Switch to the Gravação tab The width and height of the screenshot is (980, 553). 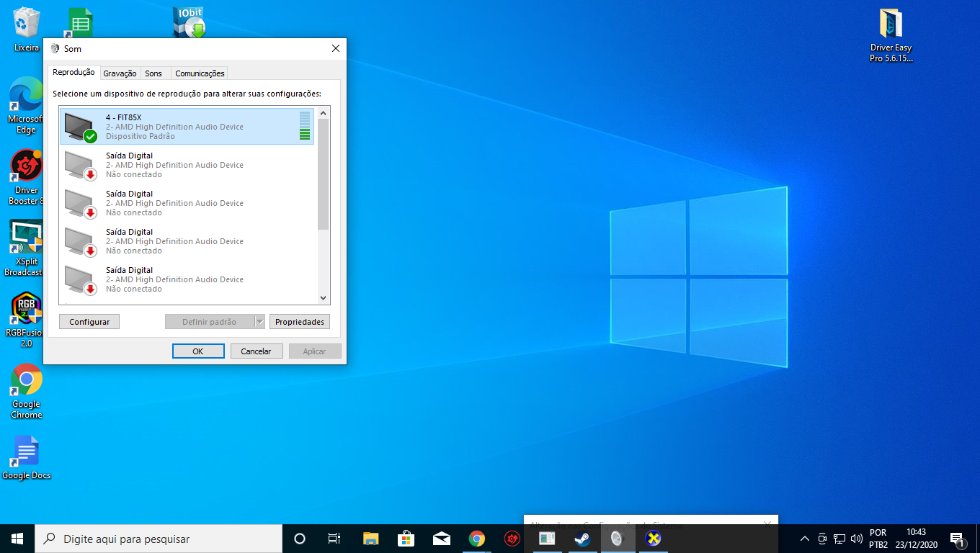click(x=120, y=73)
